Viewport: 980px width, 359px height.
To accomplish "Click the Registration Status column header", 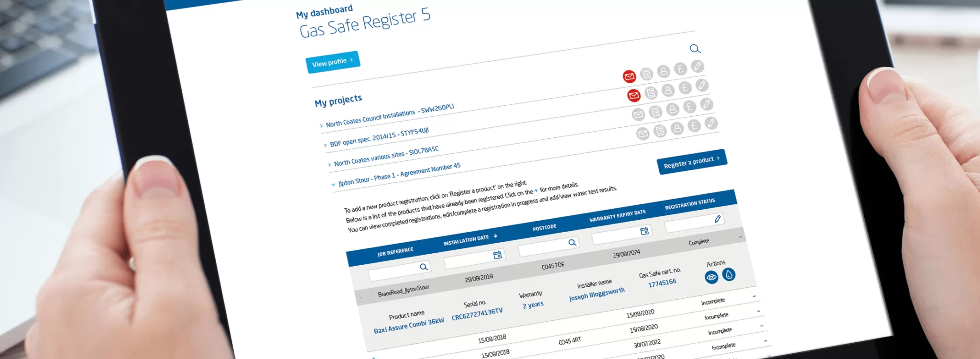I will pyautogui.click(x=690, y=204).
